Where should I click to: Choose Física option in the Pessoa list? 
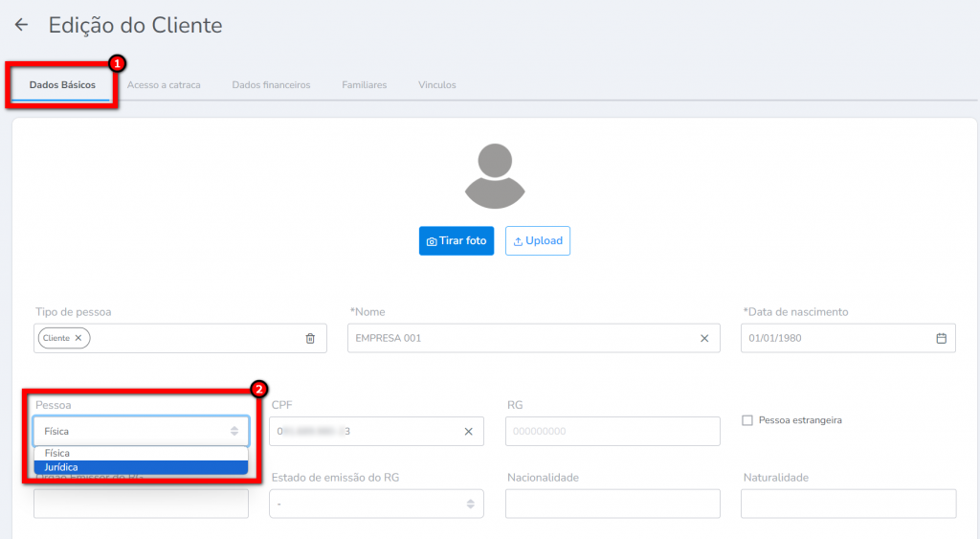[x=141, y=453]
